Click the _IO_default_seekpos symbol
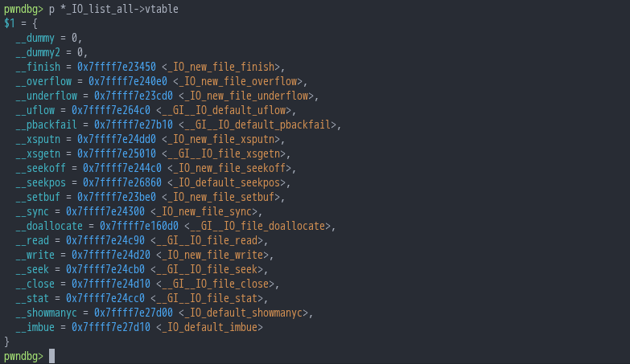 pyautogui.click(x=227, y=182)
